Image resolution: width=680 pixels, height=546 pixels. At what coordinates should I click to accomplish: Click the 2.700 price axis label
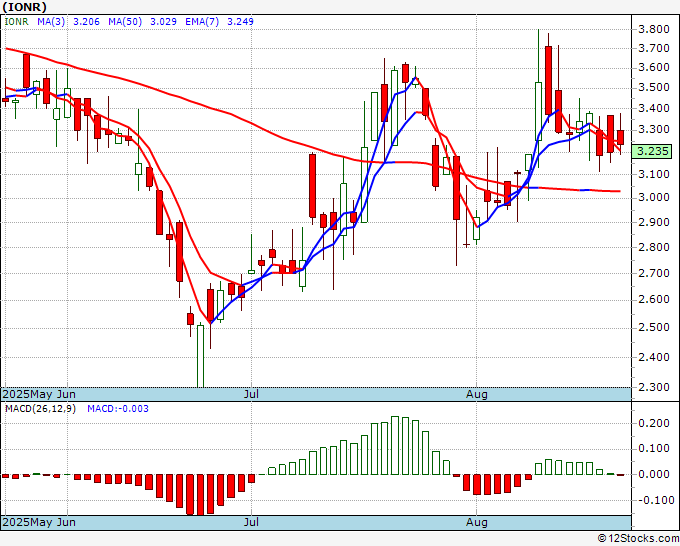(654, 274)
